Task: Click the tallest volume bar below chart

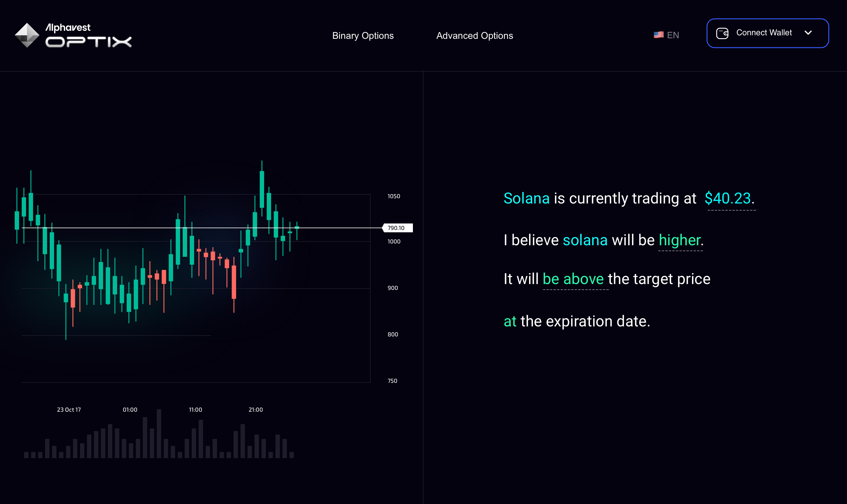Action: click(x=159, y=434)
